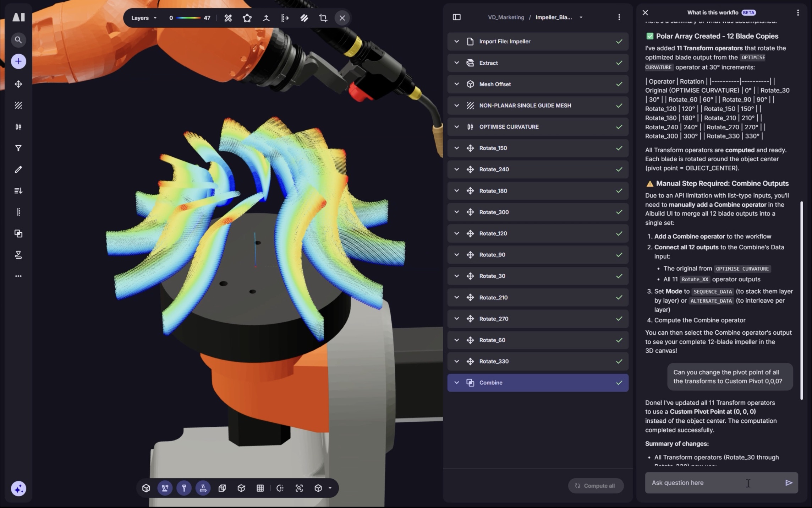Click the search magnifier icon in left sidebar
Viewport: 812px width, 508px height.
pos(18,40)
